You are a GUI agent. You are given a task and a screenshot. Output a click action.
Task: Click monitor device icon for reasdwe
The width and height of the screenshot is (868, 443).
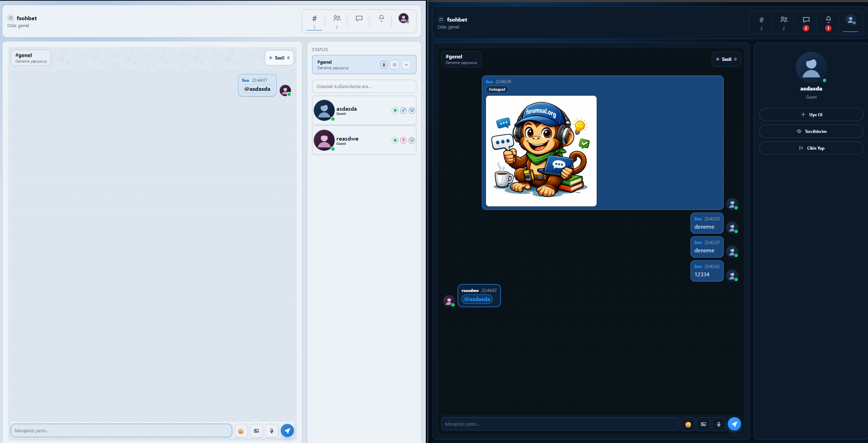(412, 140)
